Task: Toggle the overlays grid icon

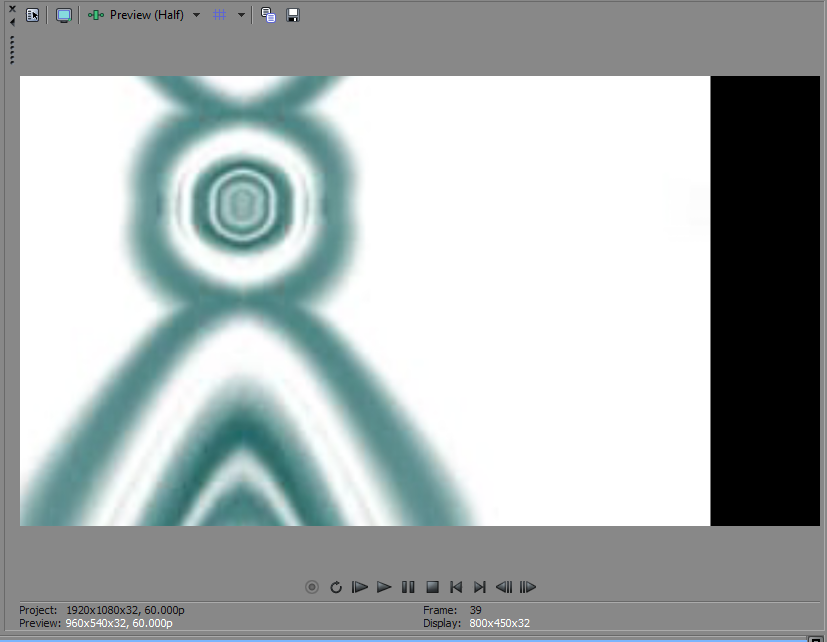Action: pyautogui.click(x=219, y=15)
